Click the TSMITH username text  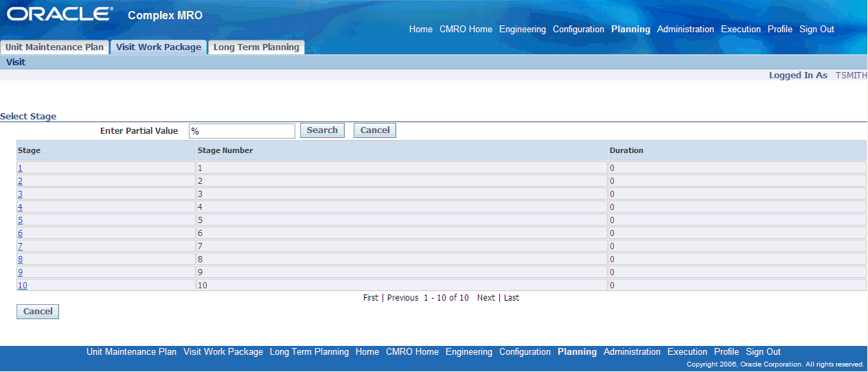pyautogui.click(x=851, y=75)
